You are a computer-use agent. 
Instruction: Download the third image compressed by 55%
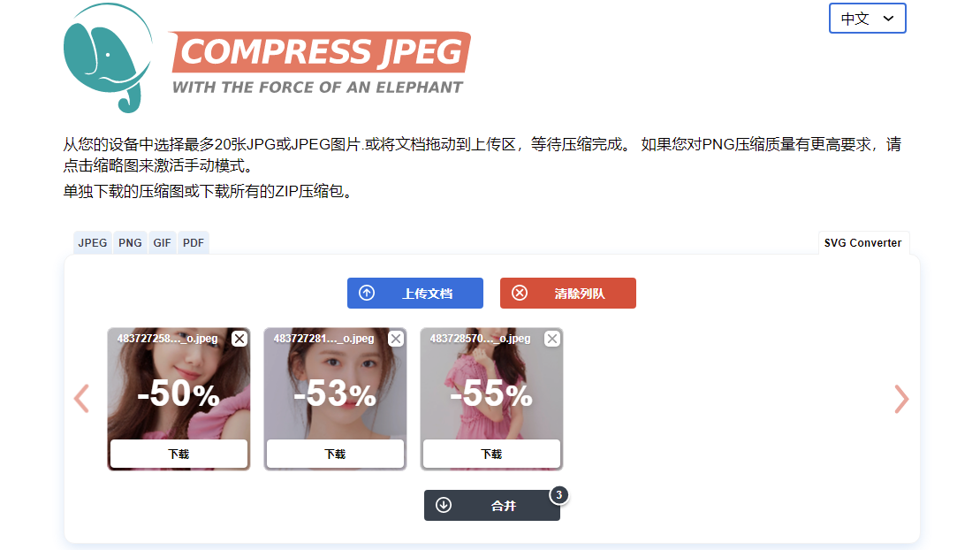(491, 454)
